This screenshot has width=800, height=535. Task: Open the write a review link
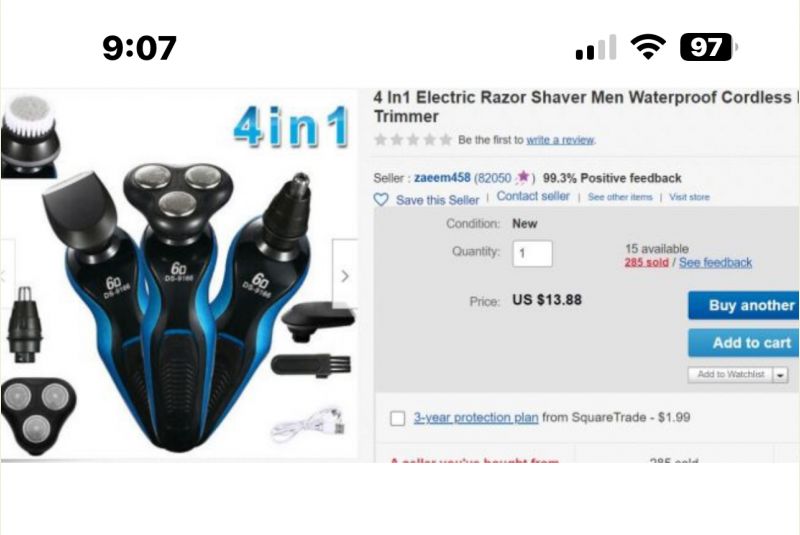point(560,140)
